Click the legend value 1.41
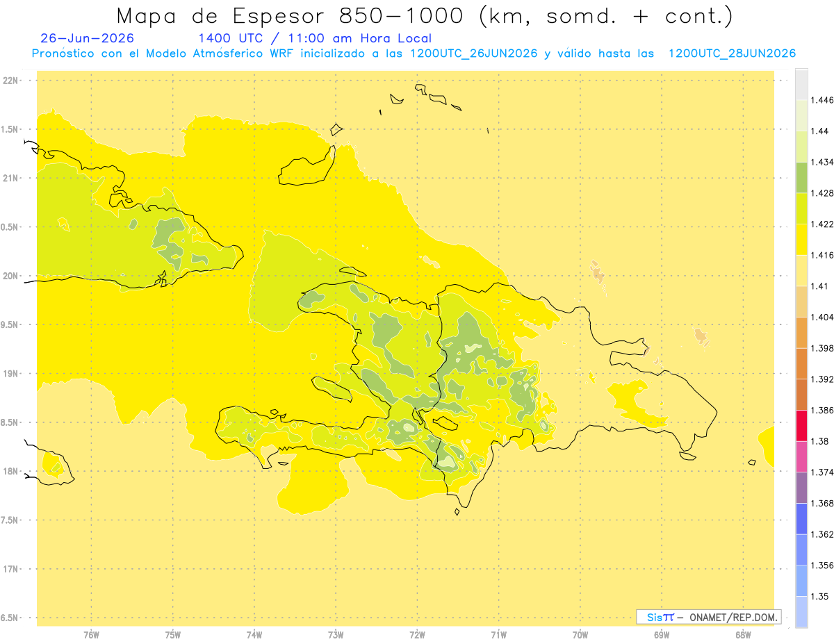Viewport: 834px width, 644px height. (x=821, y=286)
